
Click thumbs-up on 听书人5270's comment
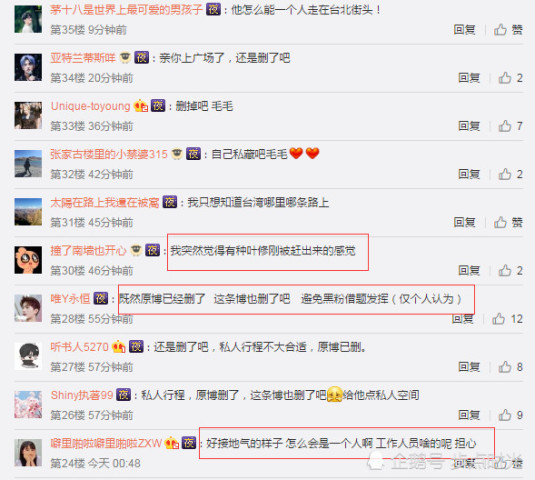(505, 367)
